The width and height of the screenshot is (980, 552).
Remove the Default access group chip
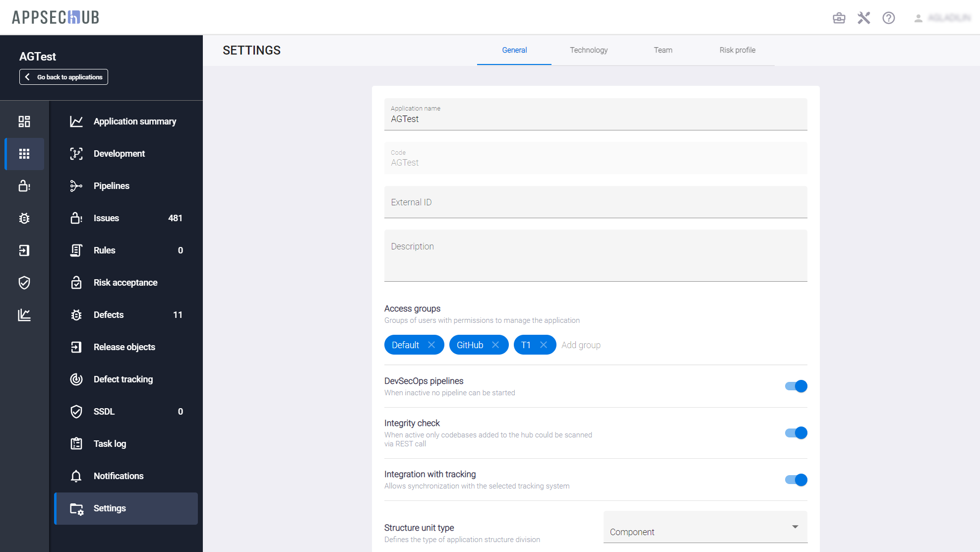[x=431, y=345]
